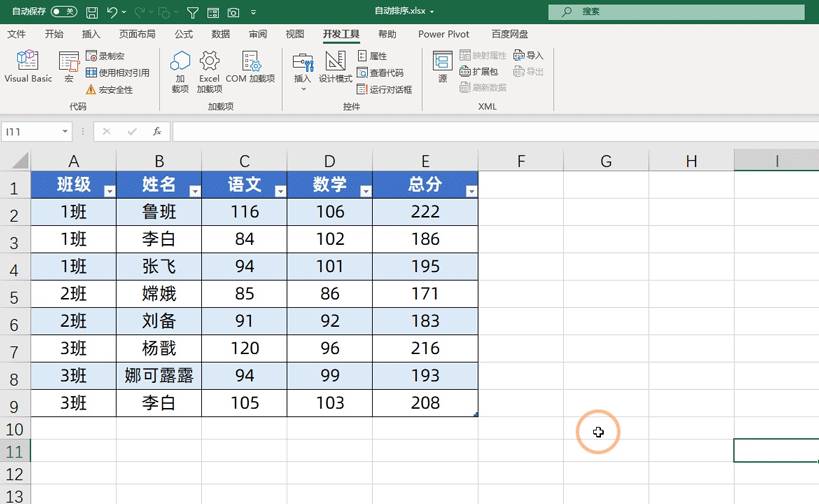The width and height of the screenshot is (819, 504).
Task: Open the 语文 filter dropdown
Action: pos(280,191)
